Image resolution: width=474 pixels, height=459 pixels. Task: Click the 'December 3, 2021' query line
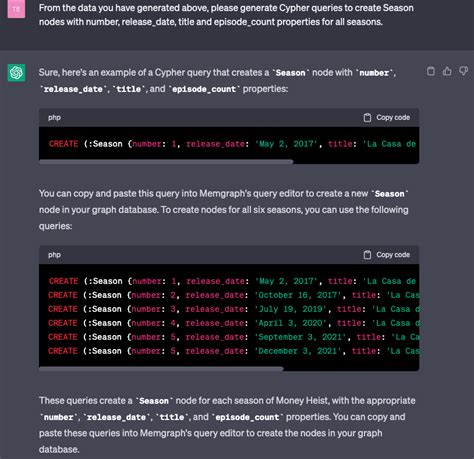point(233,351)
